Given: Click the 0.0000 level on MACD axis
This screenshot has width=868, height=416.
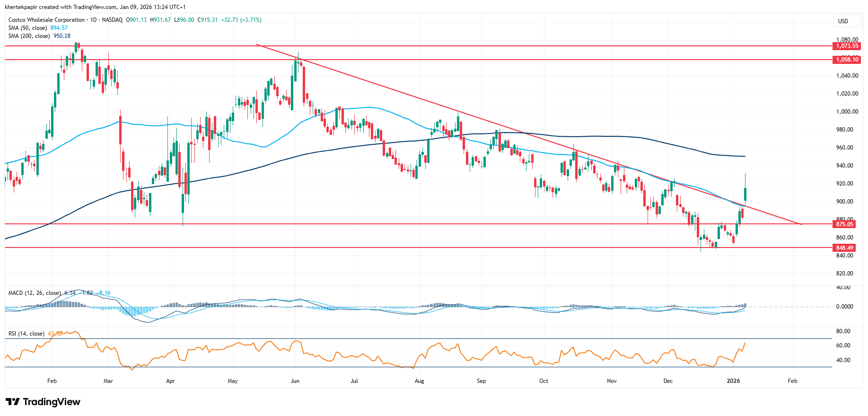Looking at the screenshot, I should coord(844,307).
